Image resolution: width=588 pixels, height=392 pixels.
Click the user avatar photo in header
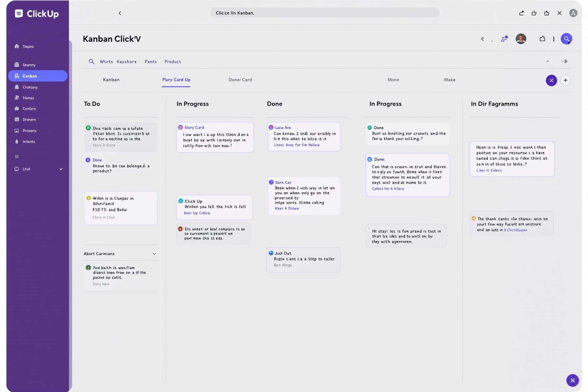(x=521, y=39)
